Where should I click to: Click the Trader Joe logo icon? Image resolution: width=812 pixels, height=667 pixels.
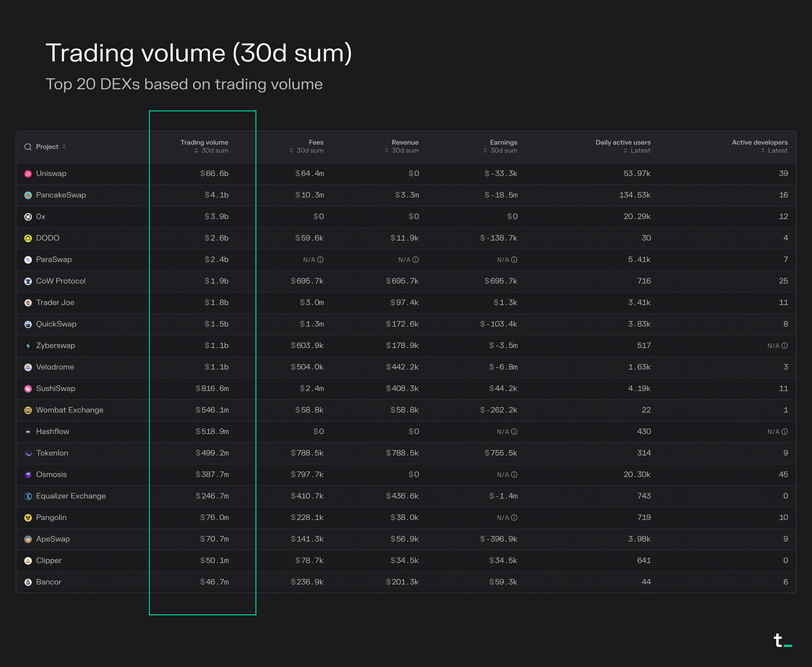28,303
